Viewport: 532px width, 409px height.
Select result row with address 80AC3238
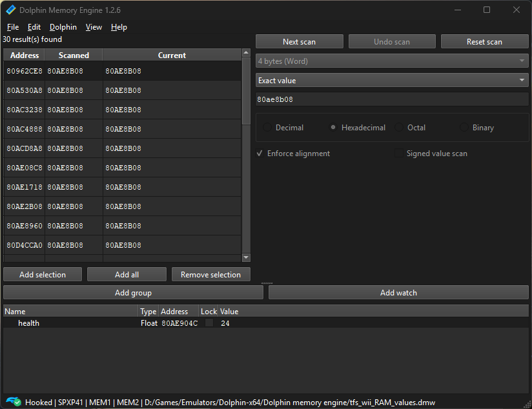[x=123, y=110]
